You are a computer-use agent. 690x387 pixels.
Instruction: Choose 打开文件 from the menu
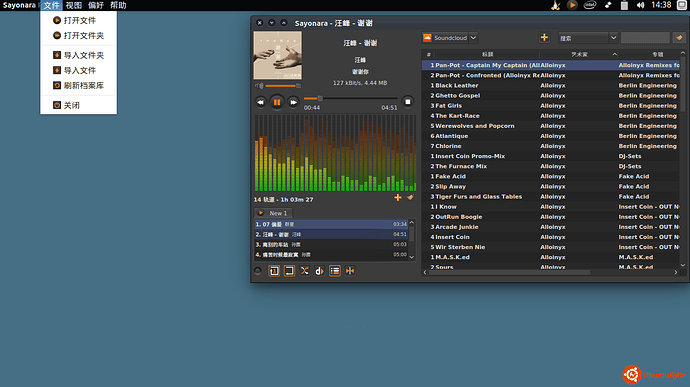tap(78, 20)
